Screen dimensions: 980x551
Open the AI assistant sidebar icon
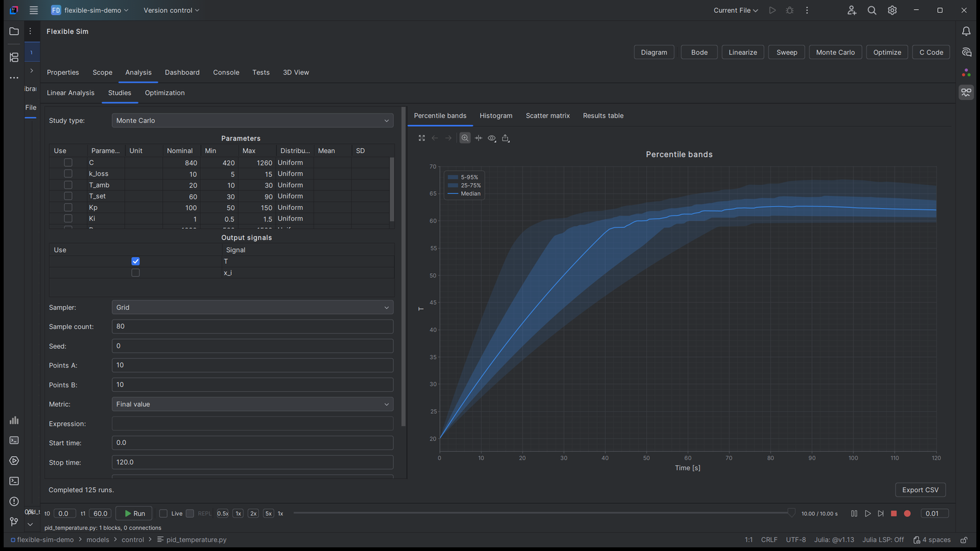click(x=966, y=52)
